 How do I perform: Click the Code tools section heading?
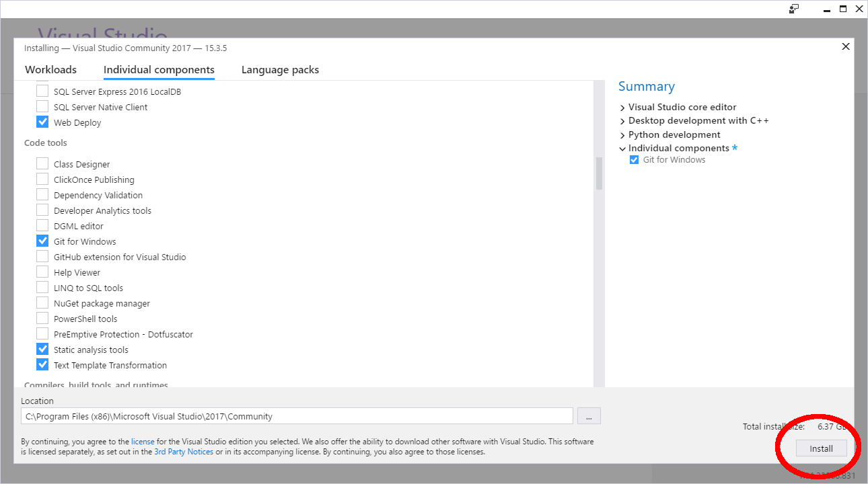click(46, 143)
